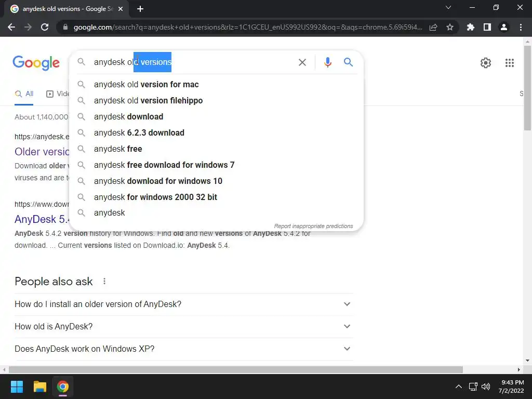The width and height of the screenshot is (532, 399).
Task: Click the horizontal scrollbar thumb
Action: pos(236,369)
